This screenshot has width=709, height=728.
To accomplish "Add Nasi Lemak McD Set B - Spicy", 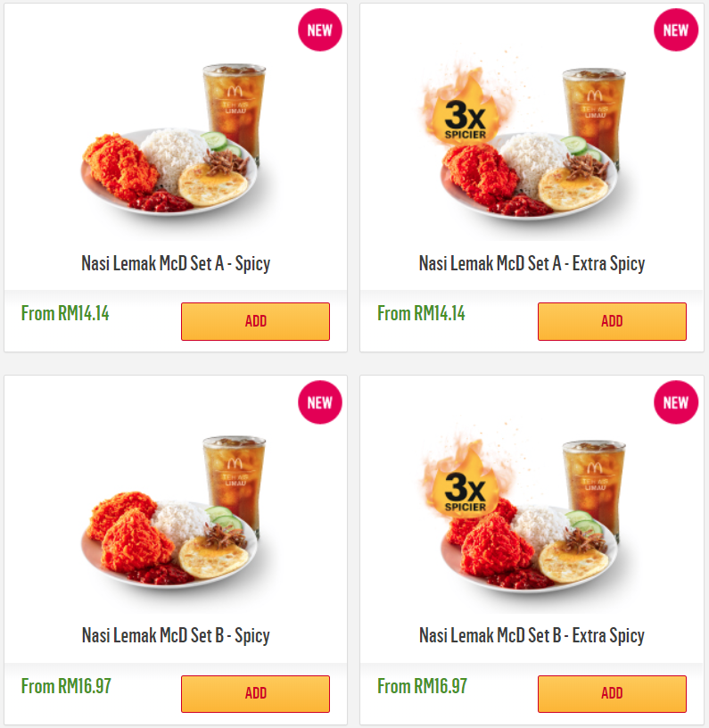I will click(x=255, y=693).
